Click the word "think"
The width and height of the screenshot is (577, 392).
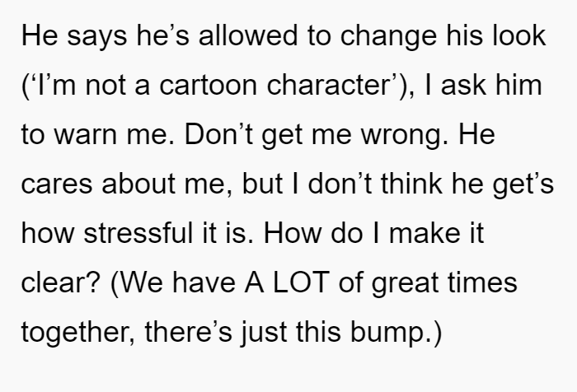coord(411,183)
